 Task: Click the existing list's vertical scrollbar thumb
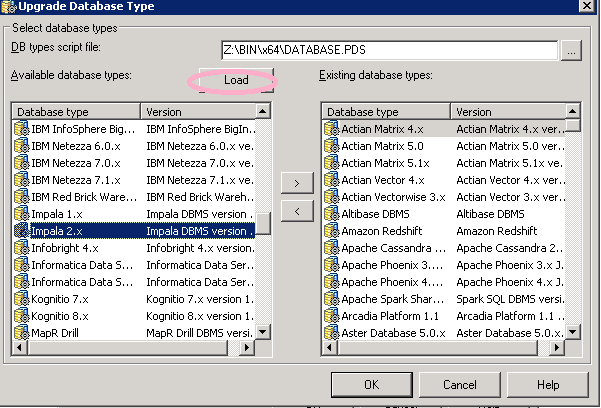(573, 126)
